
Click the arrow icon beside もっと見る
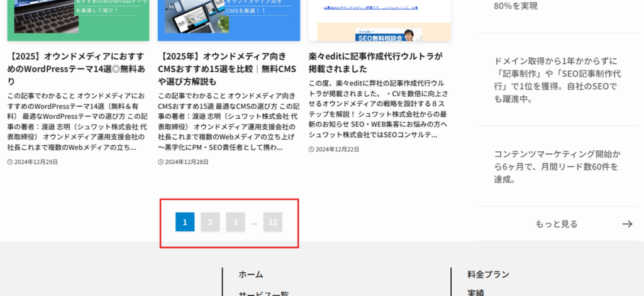pos(627,224)
